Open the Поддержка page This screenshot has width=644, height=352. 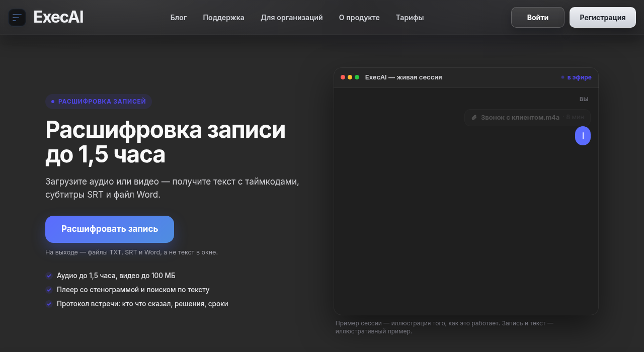(x=223, y=18)
